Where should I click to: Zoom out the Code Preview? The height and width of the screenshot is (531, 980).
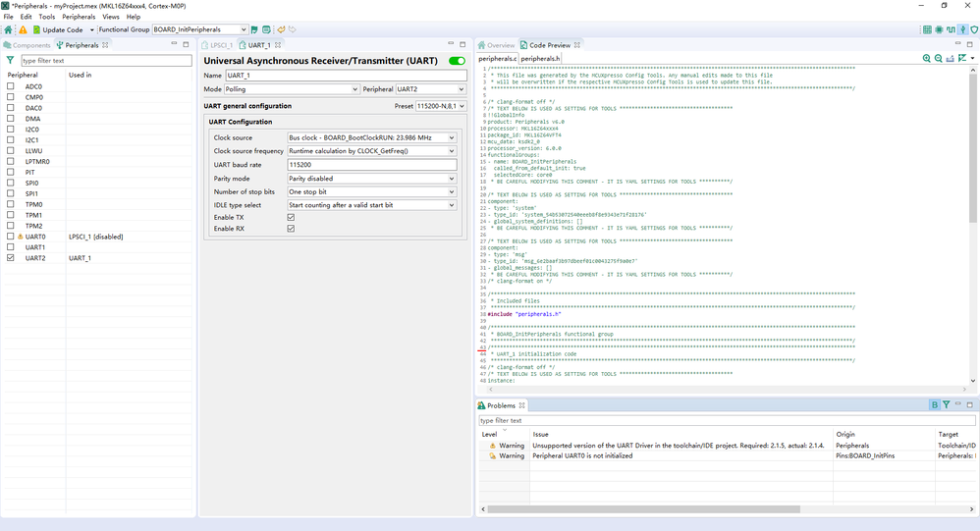point(938,58)
